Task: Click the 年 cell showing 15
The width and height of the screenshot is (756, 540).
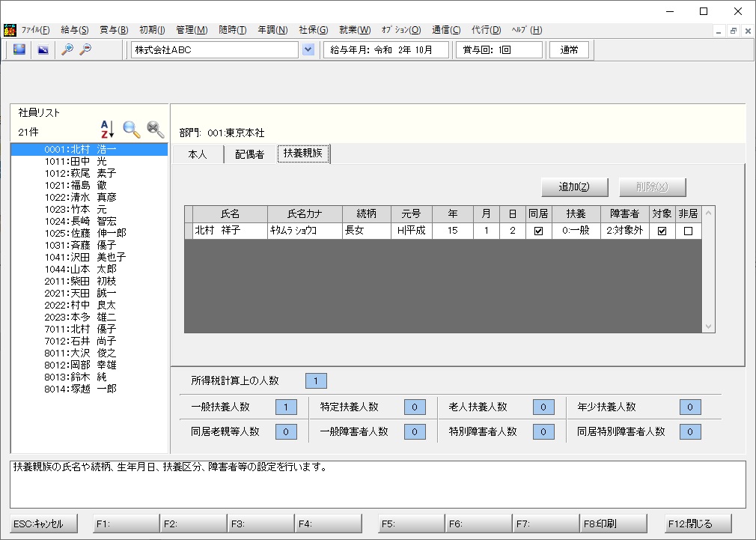Action: coord(453,231)
